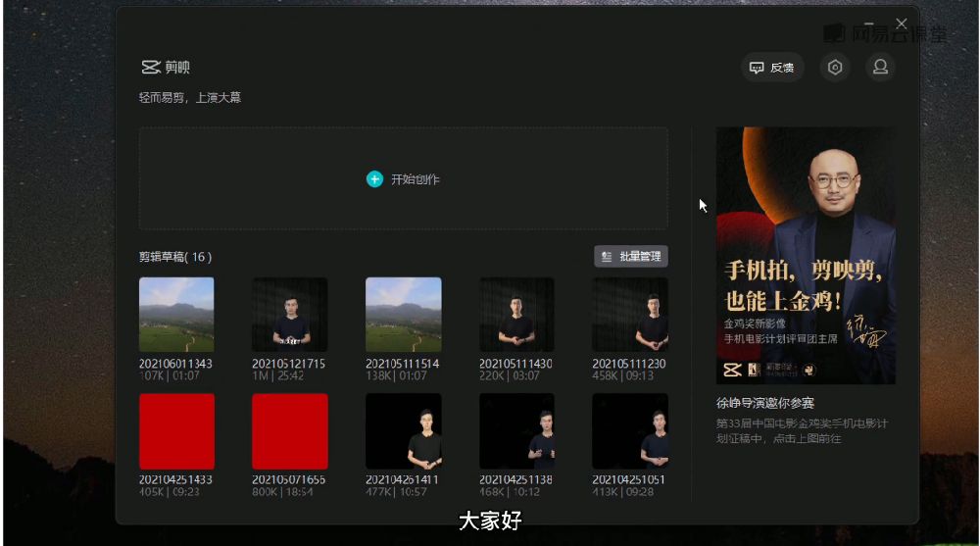Open the 手机拍，剪映剪 promotional banner image

pos(806,255)
